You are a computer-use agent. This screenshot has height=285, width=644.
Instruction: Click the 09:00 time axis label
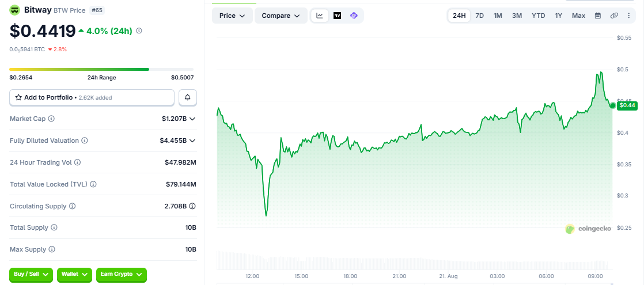pyautogui.click(x=596, y=276)
